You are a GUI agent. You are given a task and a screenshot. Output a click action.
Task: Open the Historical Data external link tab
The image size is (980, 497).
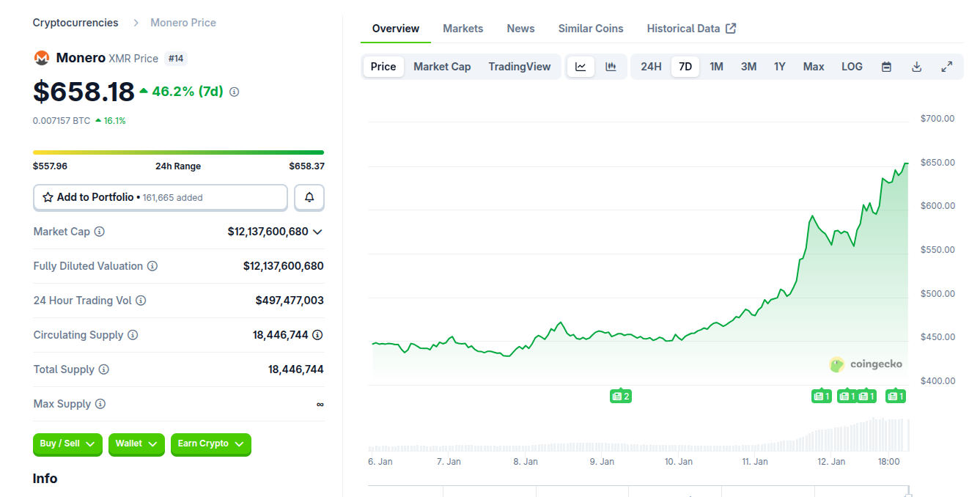[691, 29]
